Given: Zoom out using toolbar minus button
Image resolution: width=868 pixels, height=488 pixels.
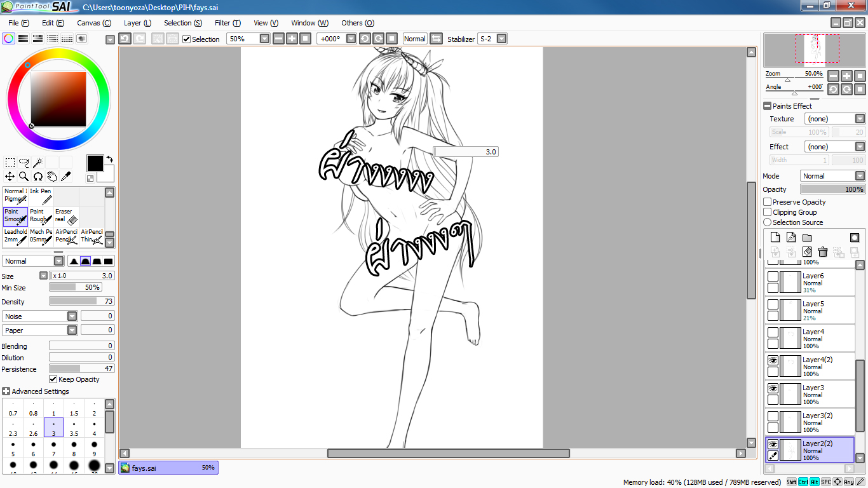Looking at the screenshot, I should tap(278, 39).
